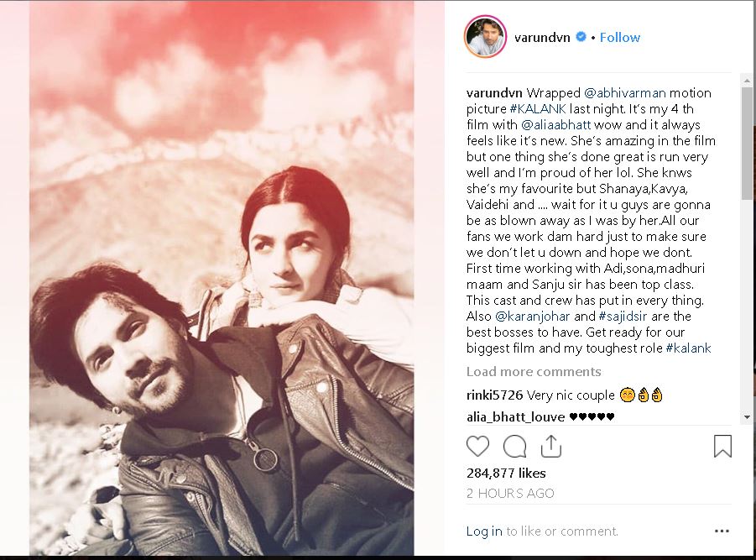Visit the @aliaabhatt profile mention
This screenshot has height=560, width=756.
click(556, 125)
